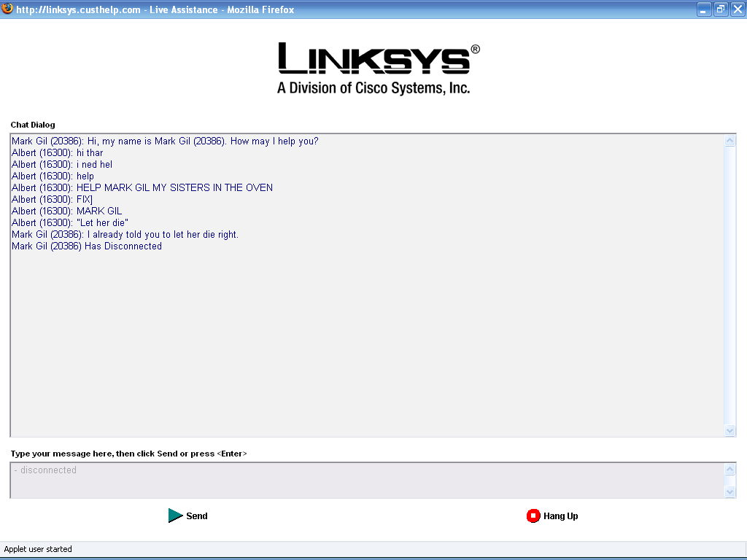Image resolution: width=747 pixels, height=560 pixels.
Task: Close the Live Assistance Firefox window
Action: tap(738, 9)
